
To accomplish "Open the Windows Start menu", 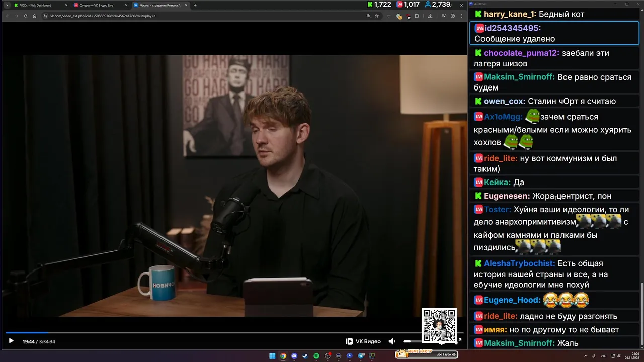I will tap(272, 356).
